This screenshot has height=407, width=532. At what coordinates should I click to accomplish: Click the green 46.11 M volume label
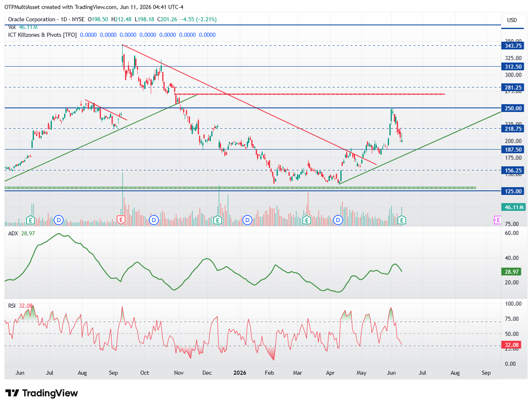click(513, 207)
